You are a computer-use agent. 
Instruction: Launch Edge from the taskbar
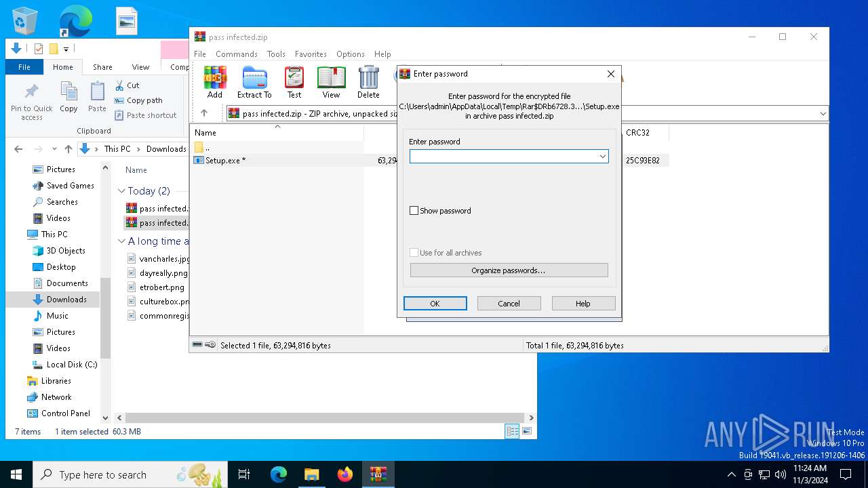pos(279,474)
